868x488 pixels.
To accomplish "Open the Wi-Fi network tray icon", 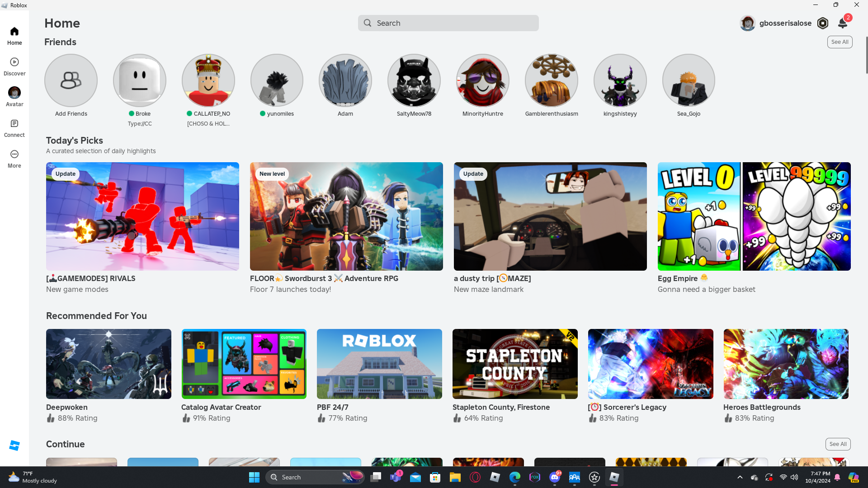I will coord(783,477).
